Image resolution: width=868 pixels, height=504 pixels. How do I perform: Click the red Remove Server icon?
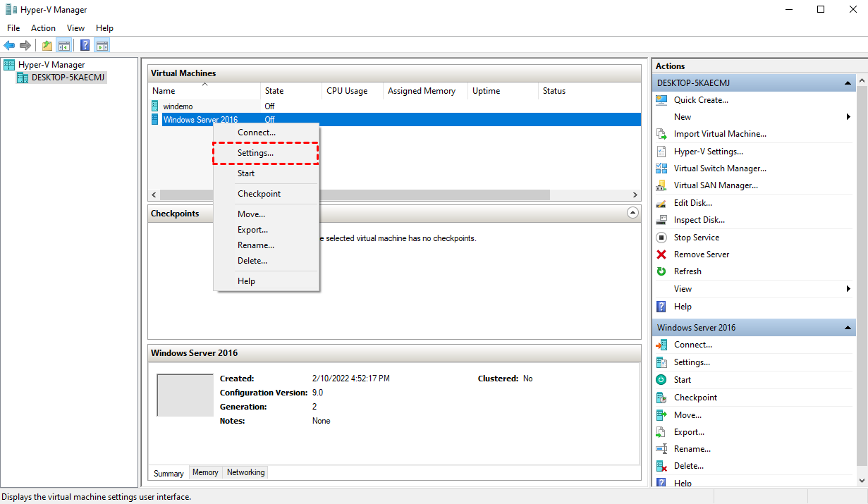pos(661,254)
